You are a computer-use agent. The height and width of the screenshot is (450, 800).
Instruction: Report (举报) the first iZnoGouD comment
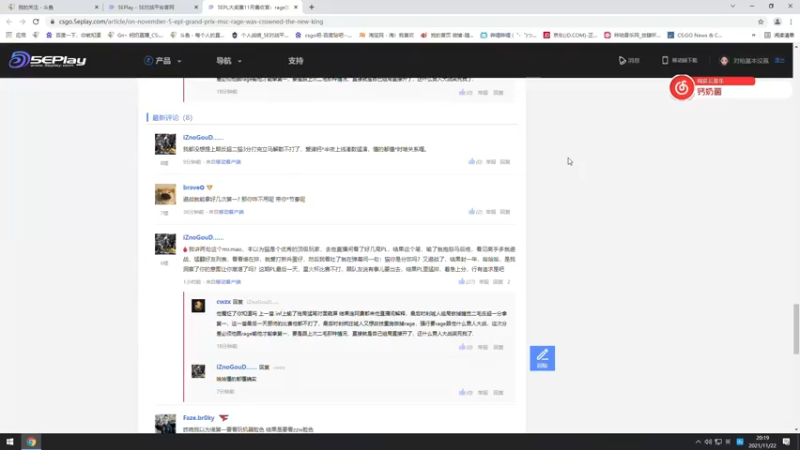(491, 162)
